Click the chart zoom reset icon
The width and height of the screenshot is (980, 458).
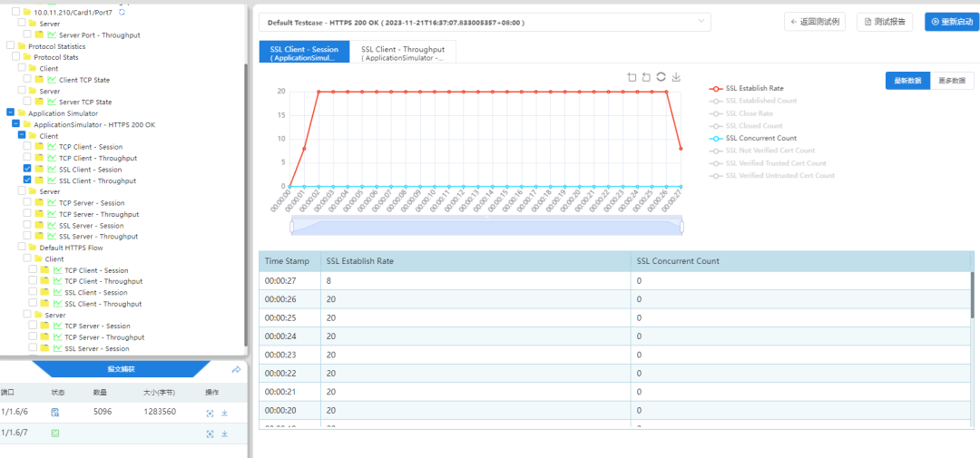646,77
